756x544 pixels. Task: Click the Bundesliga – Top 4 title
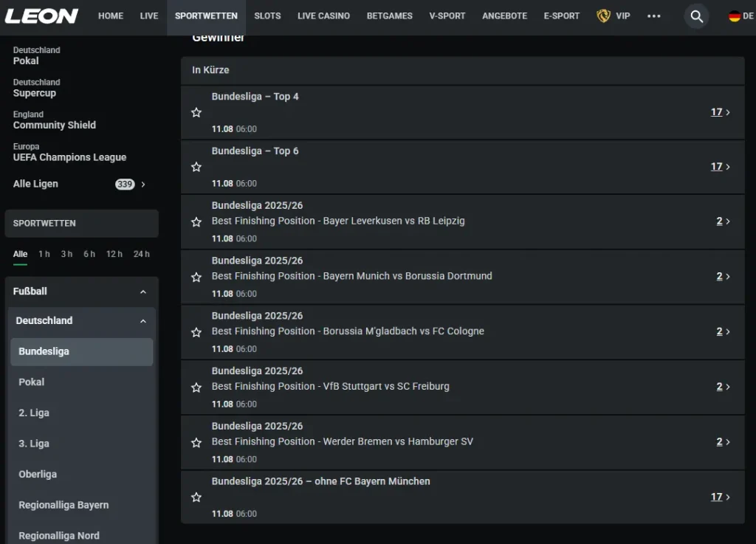pyautogui.click(x=255, y=97)
